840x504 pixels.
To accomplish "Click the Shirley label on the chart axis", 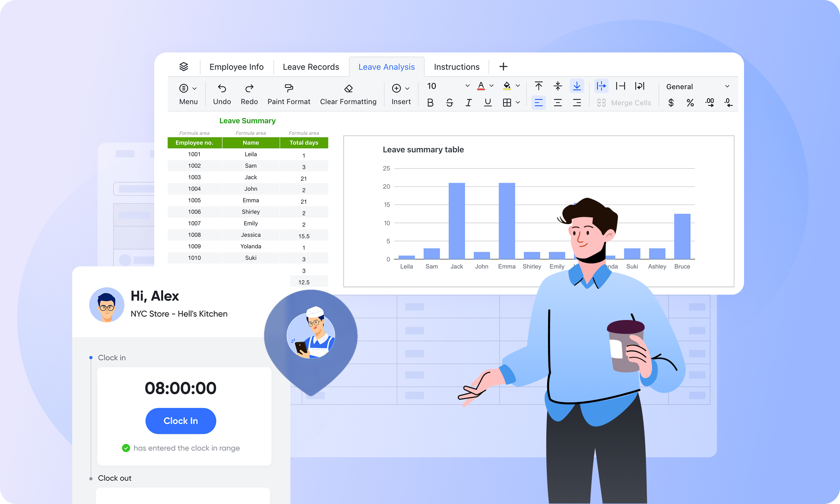I will click(x=532, y=266).
